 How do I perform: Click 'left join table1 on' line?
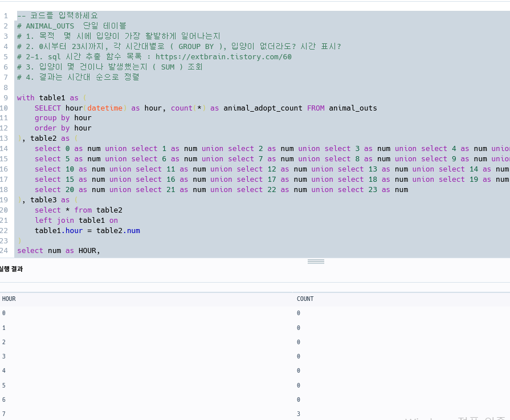pyautogui.click(x=76, y=221)
